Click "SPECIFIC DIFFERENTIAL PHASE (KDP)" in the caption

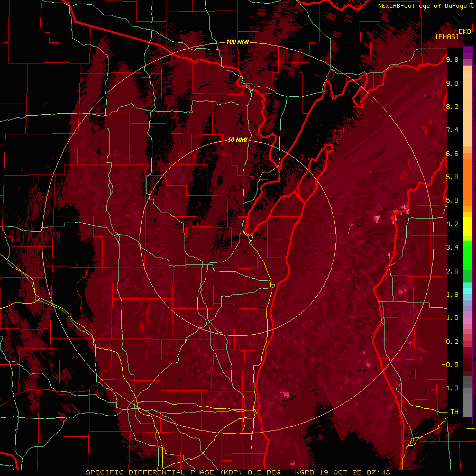coord(164,472)
